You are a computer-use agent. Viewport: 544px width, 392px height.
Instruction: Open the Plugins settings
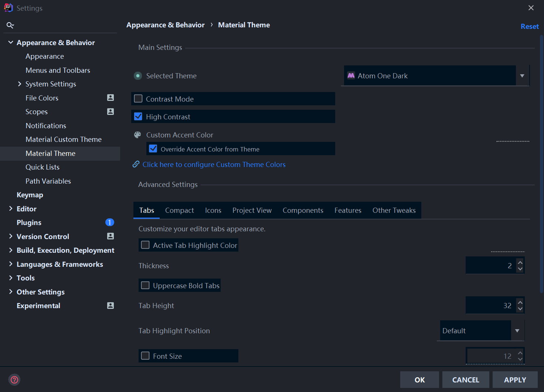29,222
